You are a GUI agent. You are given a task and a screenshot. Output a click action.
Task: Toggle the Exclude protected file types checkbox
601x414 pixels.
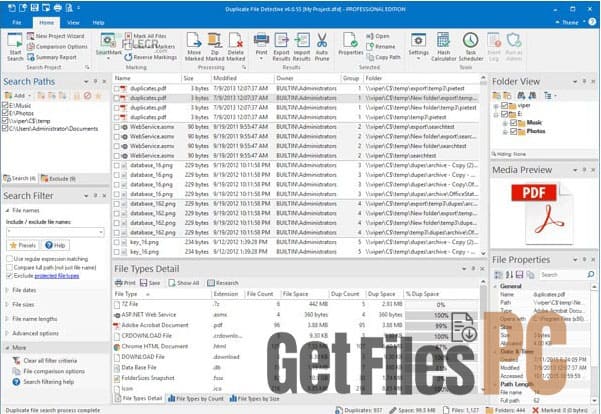tap(10, 276)
